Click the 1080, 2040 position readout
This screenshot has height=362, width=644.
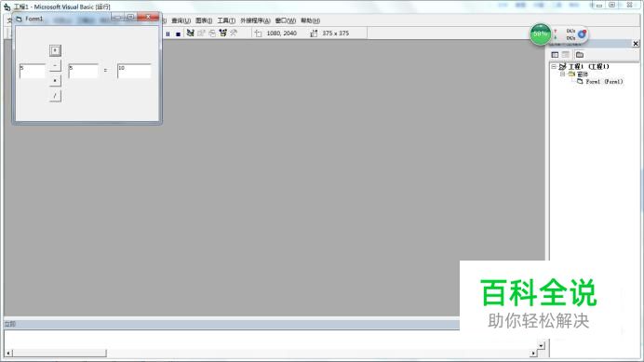click(x=281, y=34)
